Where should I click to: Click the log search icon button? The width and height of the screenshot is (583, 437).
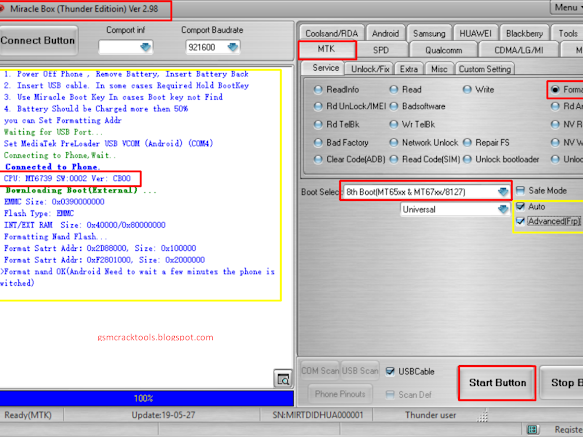(283, 379)
